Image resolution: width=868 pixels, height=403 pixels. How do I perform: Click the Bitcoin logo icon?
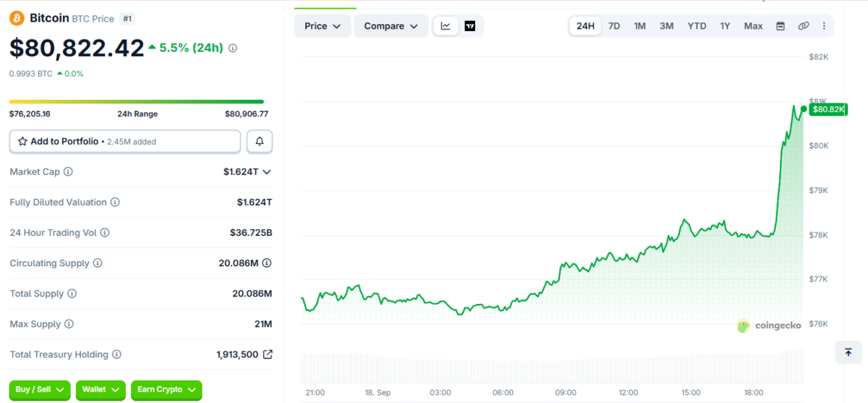point(17,18)
